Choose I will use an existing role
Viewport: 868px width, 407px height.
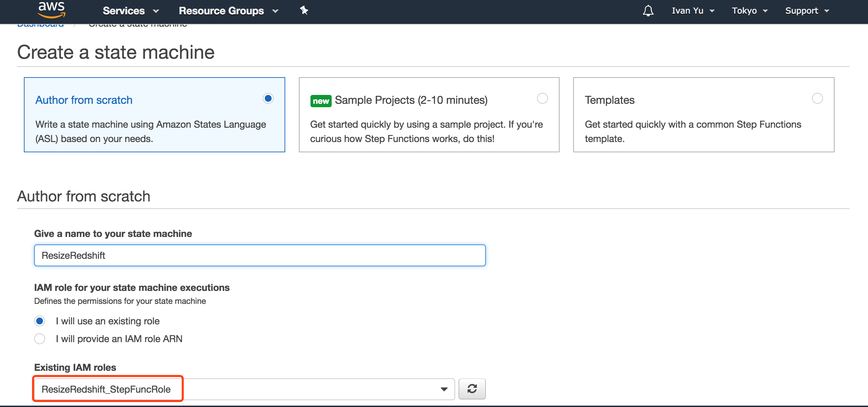point(40,321)
